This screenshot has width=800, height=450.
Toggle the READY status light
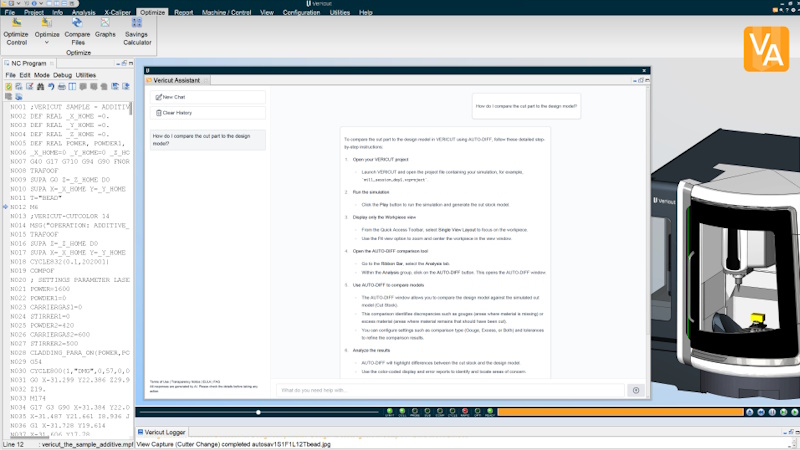click(x=490, y=412)
